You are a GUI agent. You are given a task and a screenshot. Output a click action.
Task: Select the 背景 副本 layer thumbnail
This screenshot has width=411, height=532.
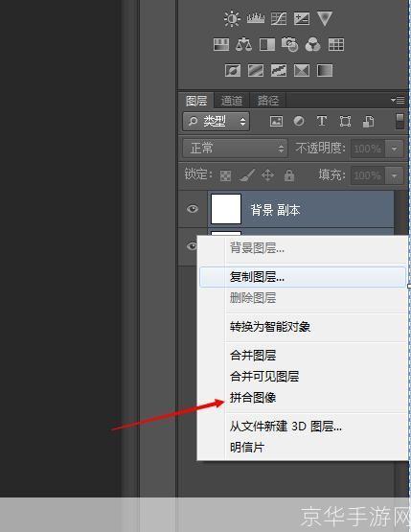pyautogui.click(x=226, y=209)
